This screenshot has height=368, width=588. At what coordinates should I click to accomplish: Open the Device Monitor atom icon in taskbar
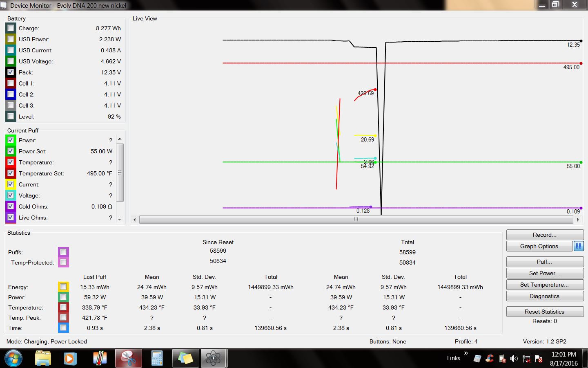[x=213, y=359]
